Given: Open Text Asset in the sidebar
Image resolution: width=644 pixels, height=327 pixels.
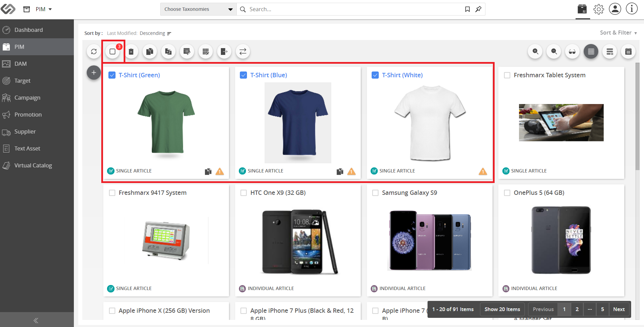Looking at the screenshot, I should 37,148.
